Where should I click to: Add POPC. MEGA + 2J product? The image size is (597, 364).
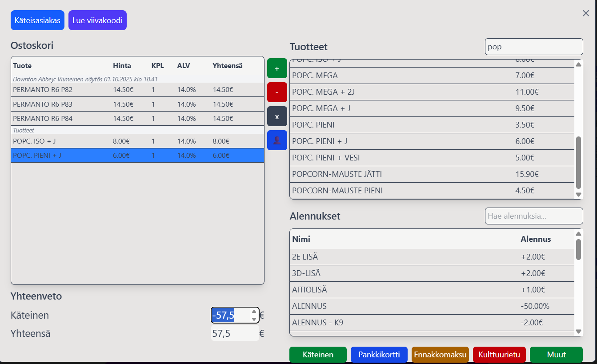click(x=400, y=92)
